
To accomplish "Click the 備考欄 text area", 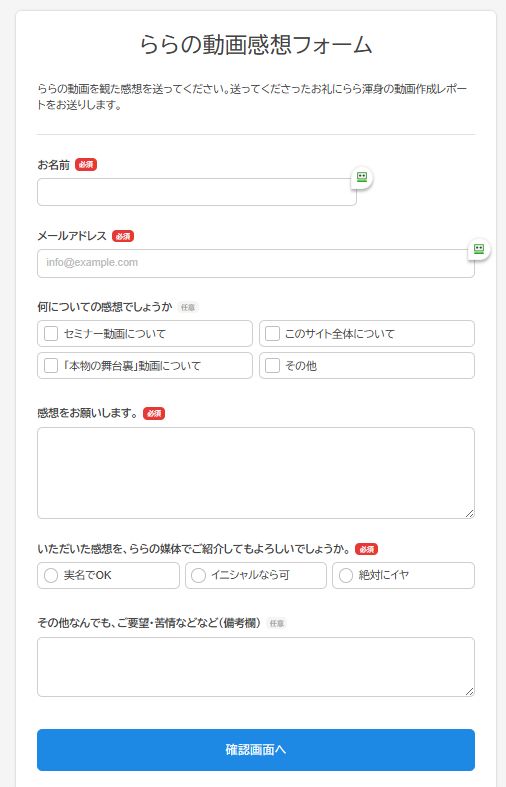I will 256,667.
